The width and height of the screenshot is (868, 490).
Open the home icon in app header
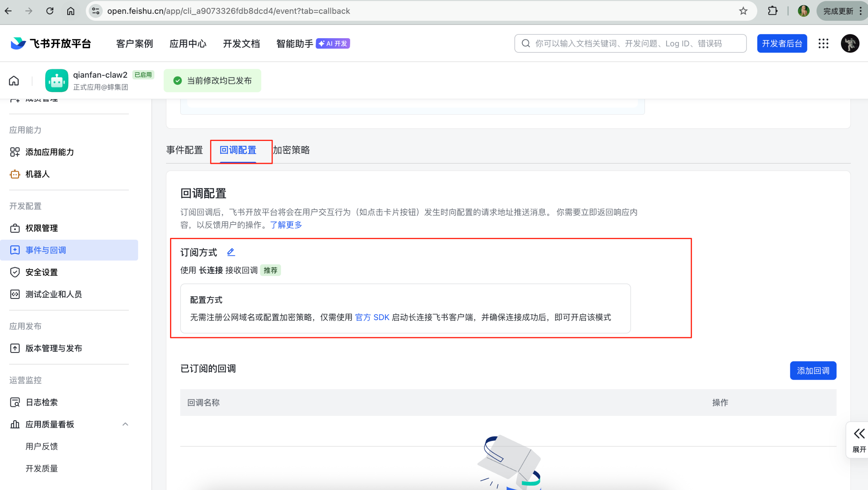coord(14,80)
